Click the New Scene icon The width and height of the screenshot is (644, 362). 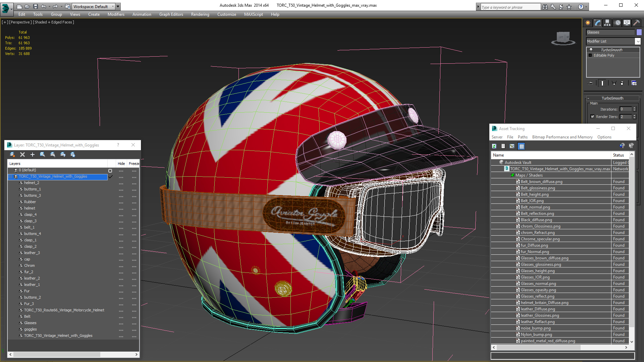[x=19, y=6]
